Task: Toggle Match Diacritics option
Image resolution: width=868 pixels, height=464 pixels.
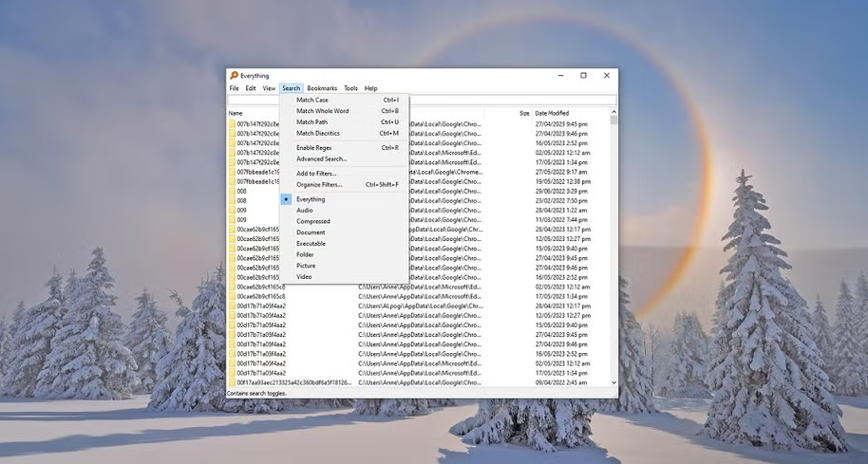Action: [x=345, y=133]
